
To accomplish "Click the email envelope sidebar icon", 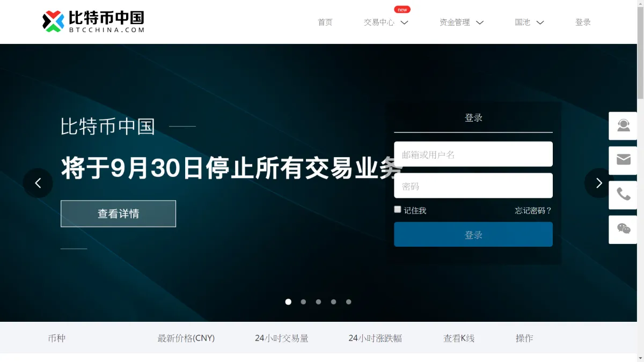I will (623, 160).
